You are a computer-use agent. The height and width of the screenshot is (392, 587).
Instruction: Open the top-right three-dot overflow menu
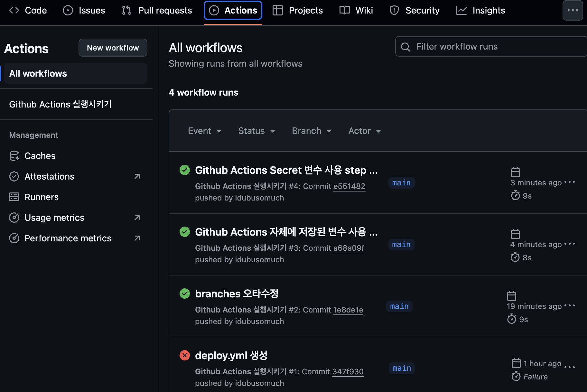click(x=573, y=10)
